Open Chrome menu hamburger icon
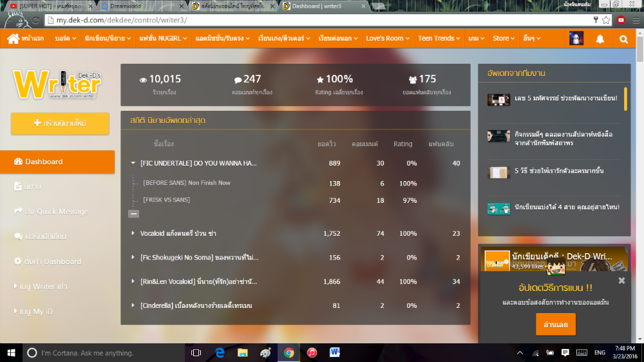The height and width of the screenshot is (362, 644). click(636, 20)
